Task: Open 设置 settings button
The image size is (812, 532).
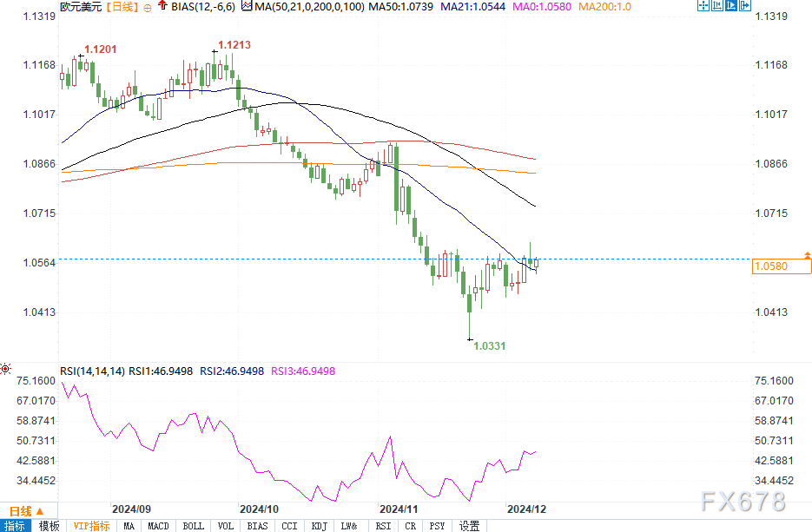Action: [470, 526]
